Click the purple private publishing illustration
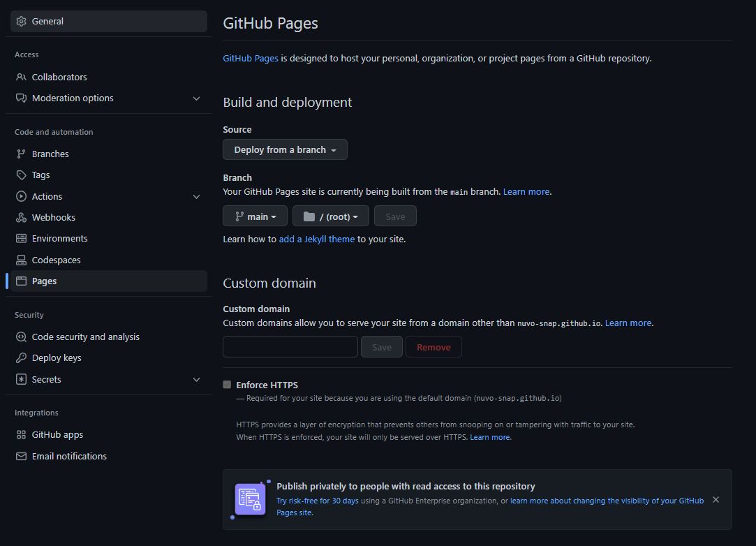 tap(250, 499)
